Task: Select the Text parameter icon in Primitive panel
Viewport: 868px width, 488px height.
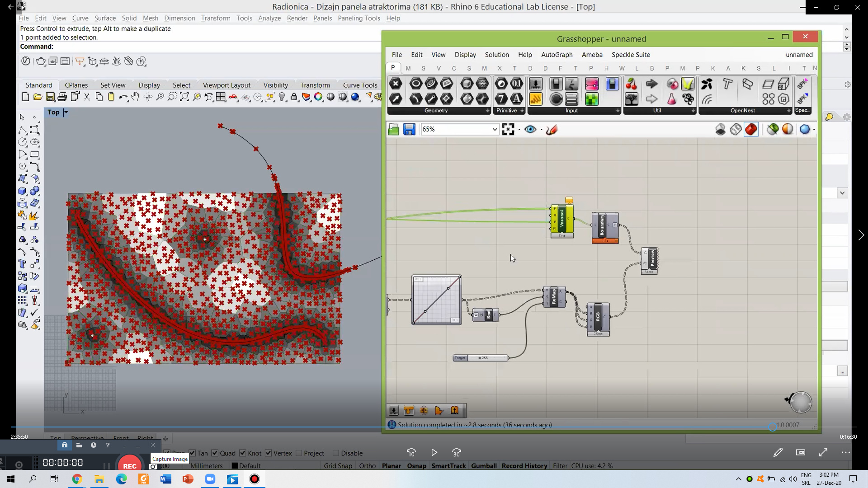Action: [x=516, y=99]
